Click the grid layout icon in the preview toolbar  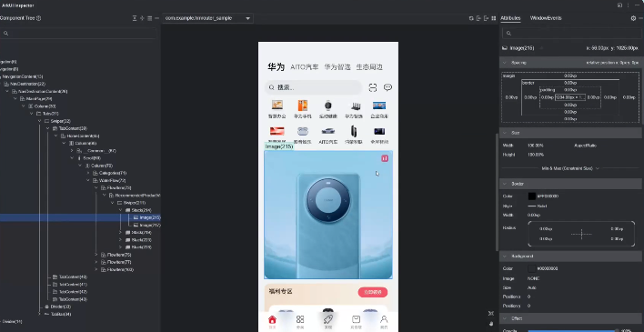pyautogui.click(x=494, y=18)
